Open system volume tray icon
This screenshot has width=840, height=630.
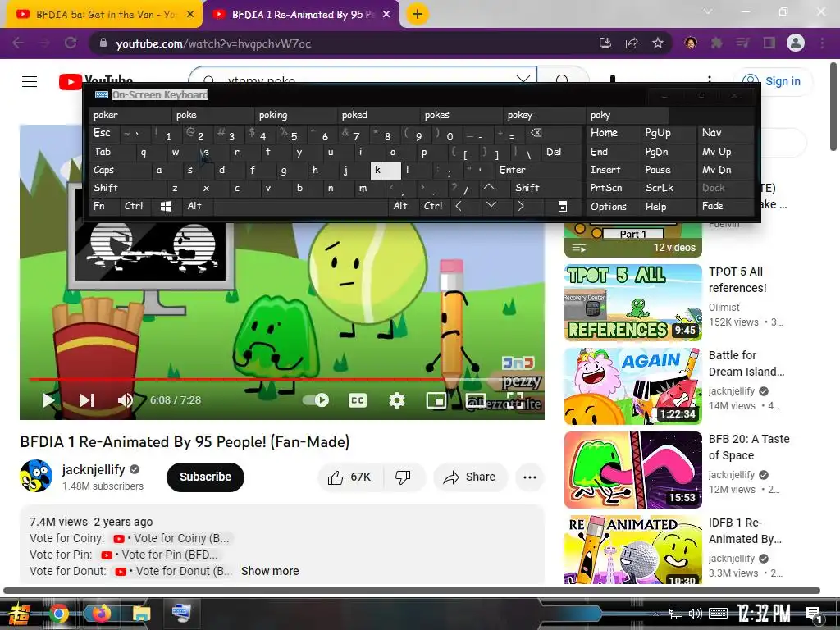pyautogui.click(x=695, y=614)
